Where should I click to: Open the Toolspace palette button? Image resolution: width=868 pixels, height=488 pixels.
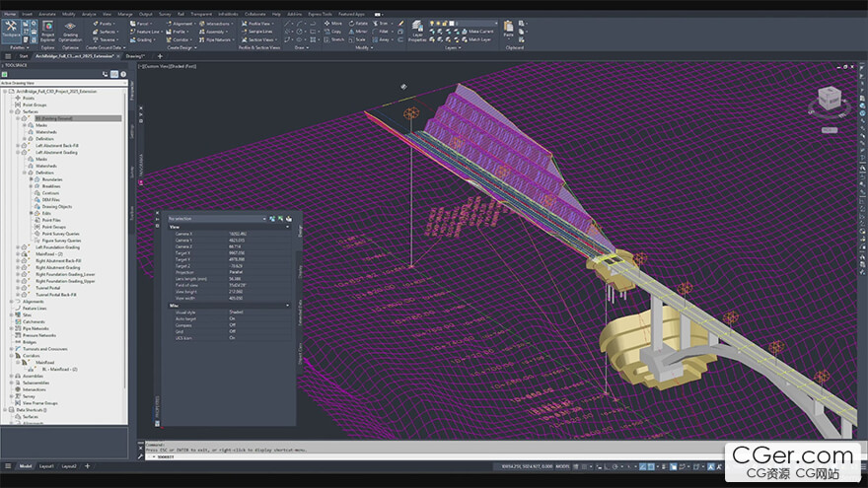(11, 30)
